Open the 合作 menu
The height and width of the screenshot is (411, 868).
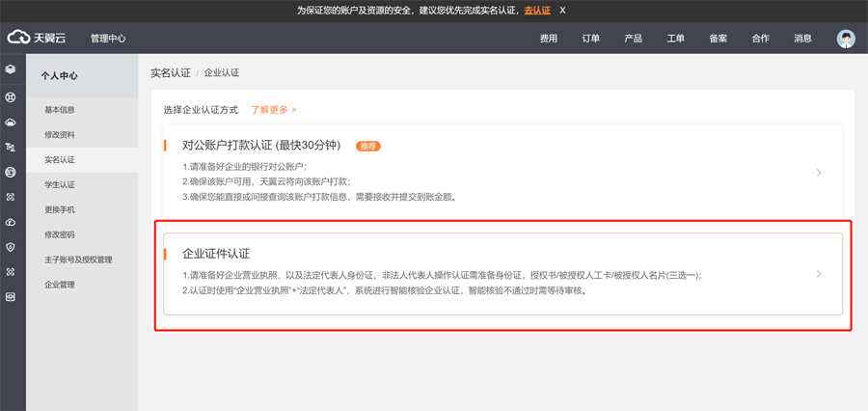click(x=761, y=39)
